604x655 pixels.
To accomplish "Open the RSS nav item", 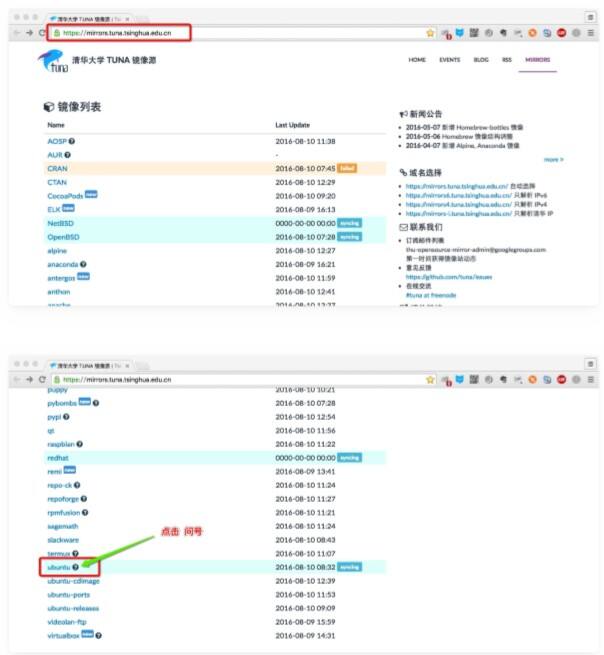I will 507,60.
